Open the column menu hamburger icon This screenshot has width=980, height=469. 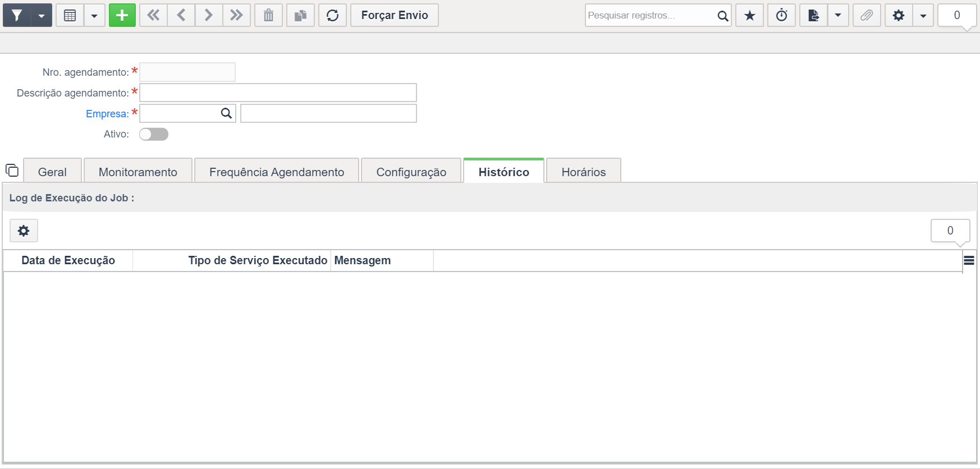[x=969, y=260]
